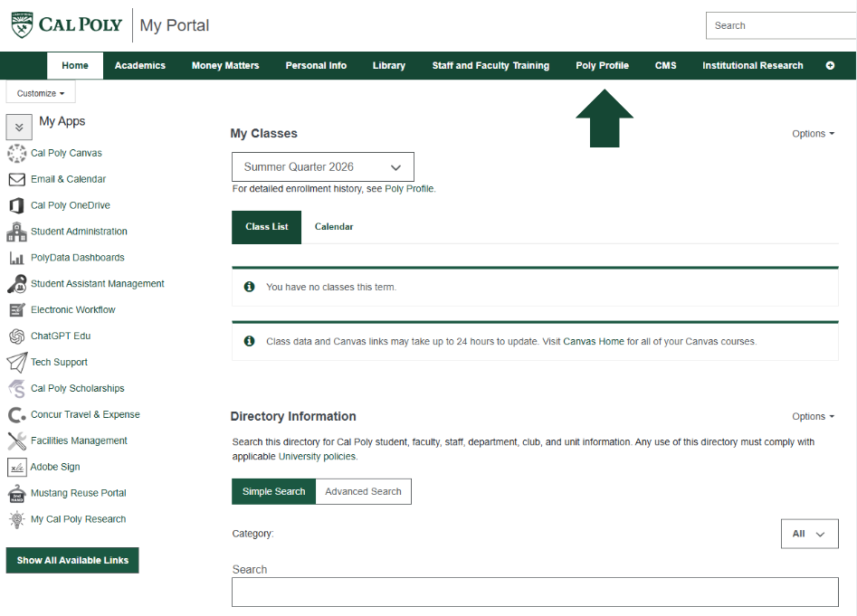Click the Student Assistant Management key icon
This screenshot has width=857, height=616.
tap(17, 284)
